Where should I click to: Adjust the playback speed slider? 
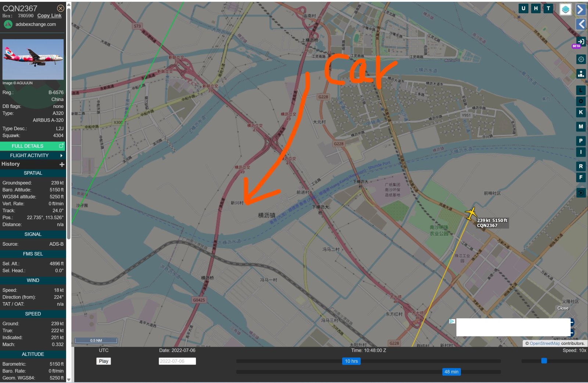point(544,361)
